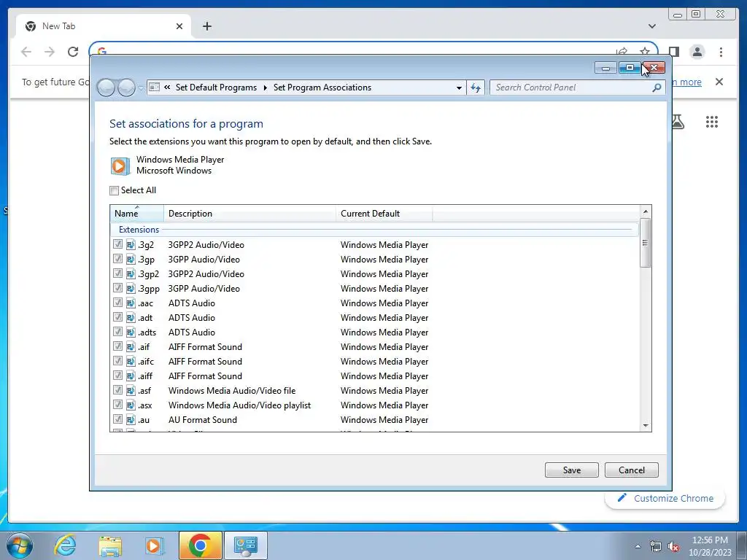Click the vertical scrollbar thumb
Image resolution: width=747 pixels, height=560 pixels.
[646, 242]
